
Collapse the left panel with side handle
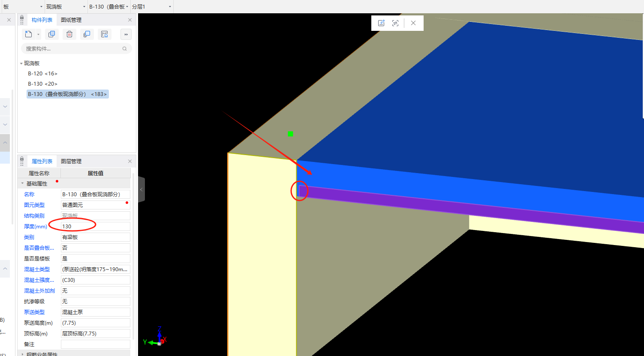pos(141,189)
